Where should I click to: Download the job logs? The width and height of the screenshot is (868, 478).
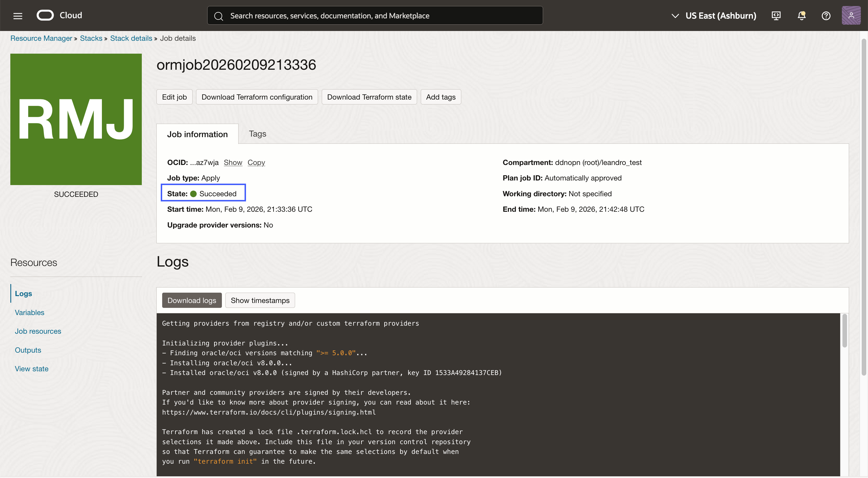(191, 300)
